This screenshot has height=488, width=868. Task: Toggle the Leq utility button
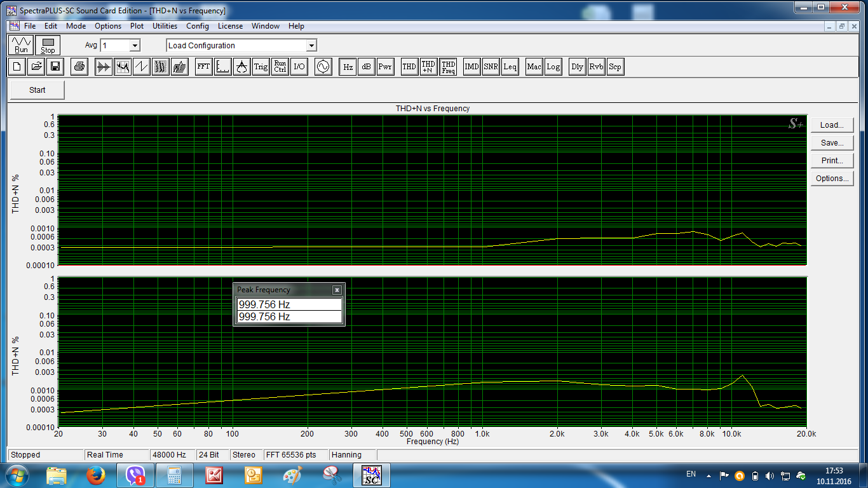(510, 66)
